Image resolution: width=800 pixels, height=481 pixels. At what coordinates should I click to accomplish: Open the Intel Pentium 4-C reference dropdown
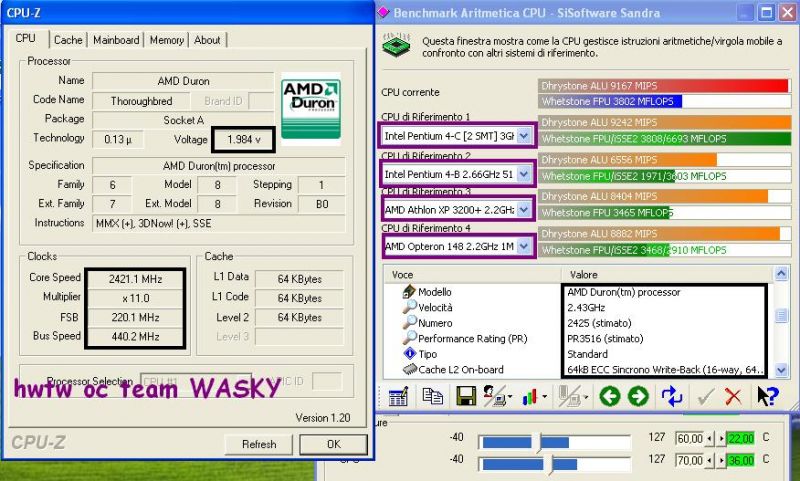click(524, 136)
